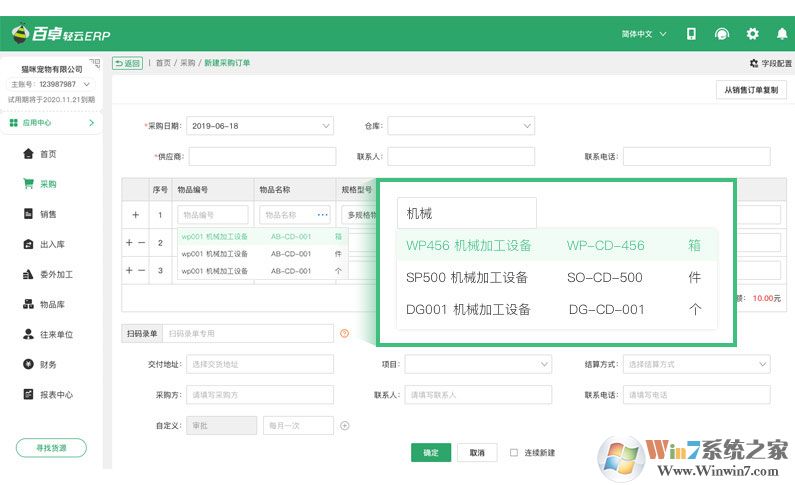Click the 每月一次 custom field
The height and width of the screenshot is (485, 795).
tap(298, 426)
